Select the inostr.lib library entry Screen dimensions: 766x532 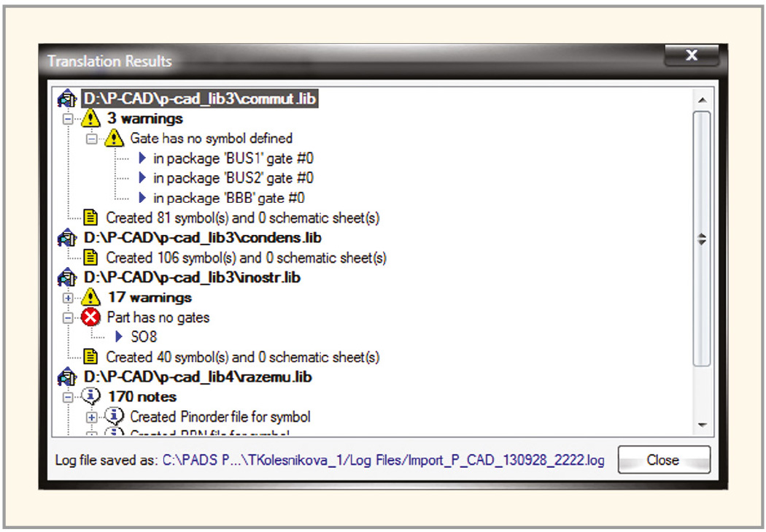[x=192, y=278]
